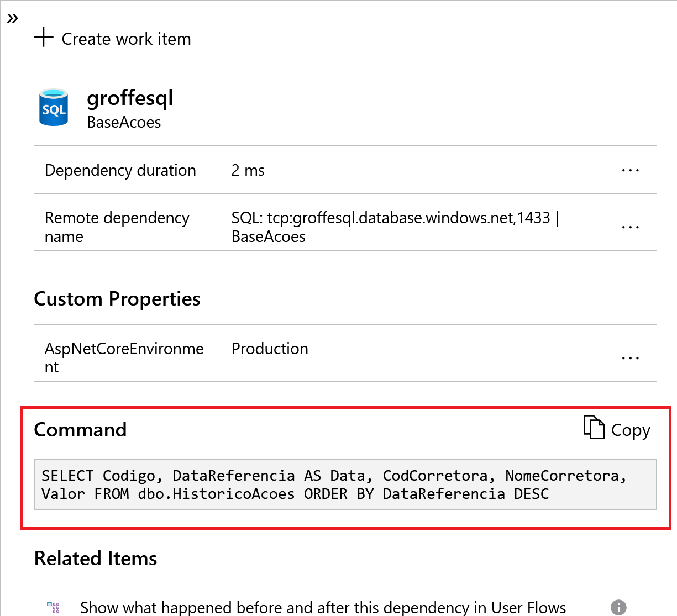The image size is (677, 616).
Task: Click the User Flows icon under Related Items
Action: point(54,606)
